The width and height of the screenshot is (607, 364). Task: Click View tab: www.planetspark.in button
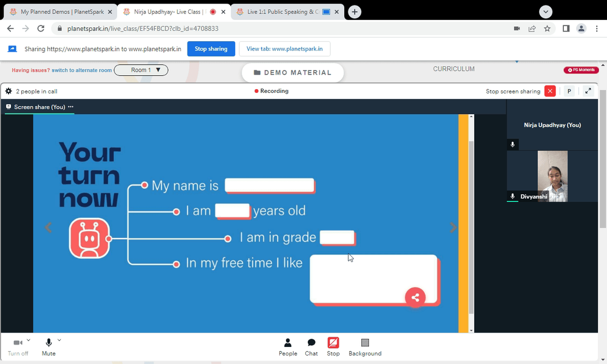point(285,49)
